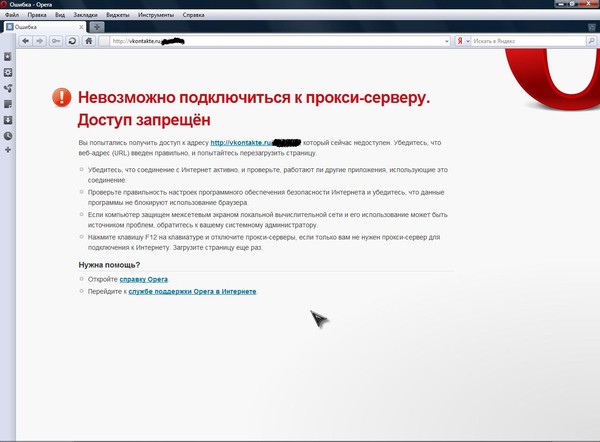Open the Закладки menu
600x442 pixels.
pyautogui.click(x=85, y=15)
